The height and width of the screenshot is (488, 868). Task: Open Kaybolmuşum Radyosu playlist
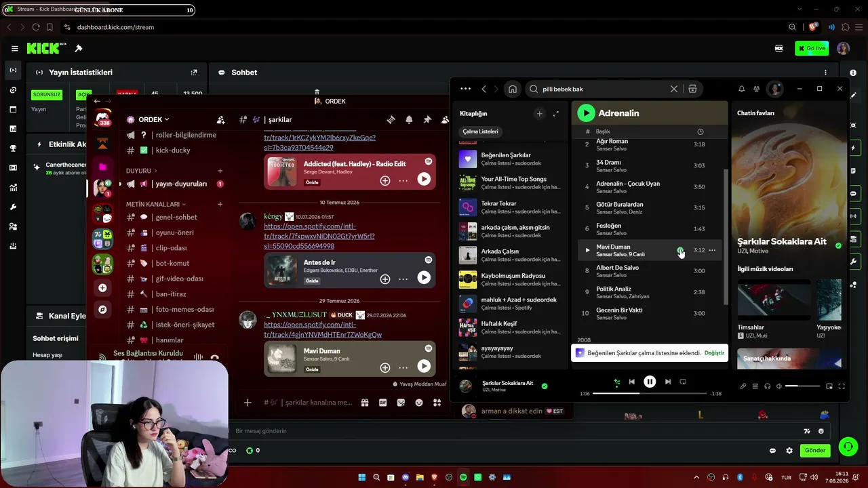511,279
